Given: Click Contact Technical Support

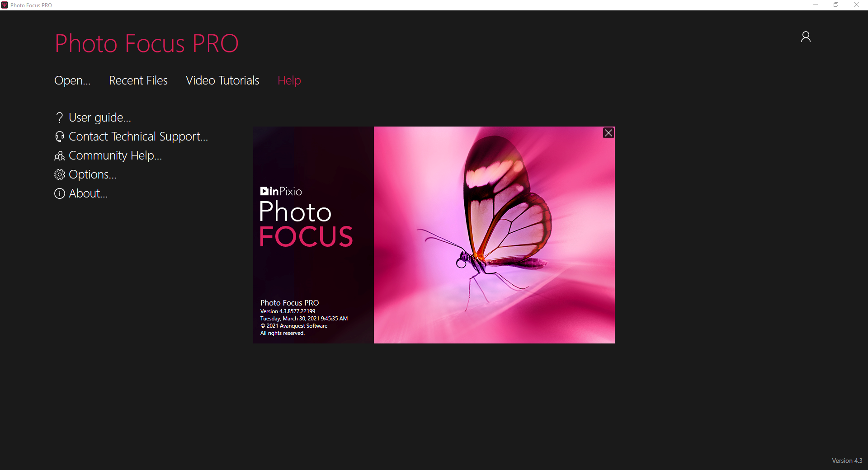Looking at the screenshot, I should click(138, 136).
